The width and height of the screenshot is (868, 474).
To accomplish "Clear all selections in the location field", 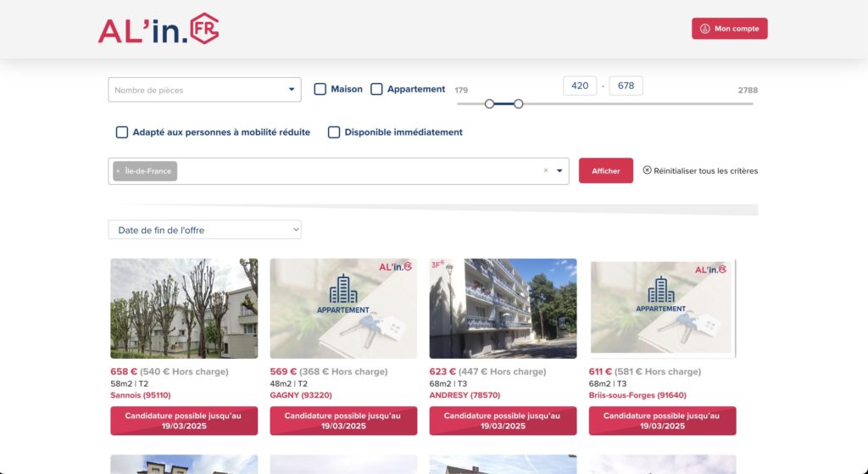I will pyautogui.click(x=546, y=170).
